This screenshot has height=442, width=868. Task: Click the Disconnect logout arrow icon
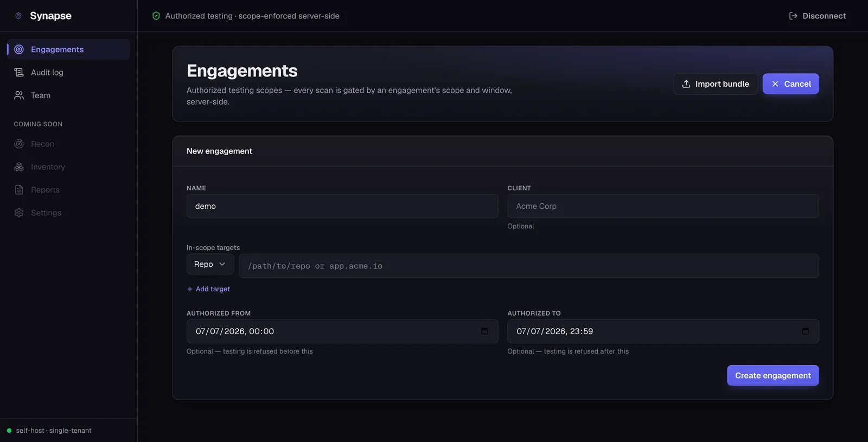coord(793,16)
